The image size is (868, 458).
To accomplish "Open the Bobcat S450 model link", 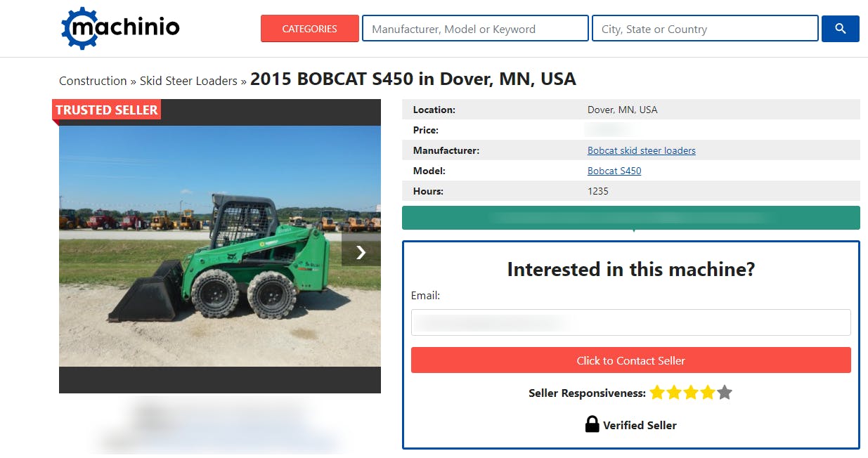I will 614,171.
